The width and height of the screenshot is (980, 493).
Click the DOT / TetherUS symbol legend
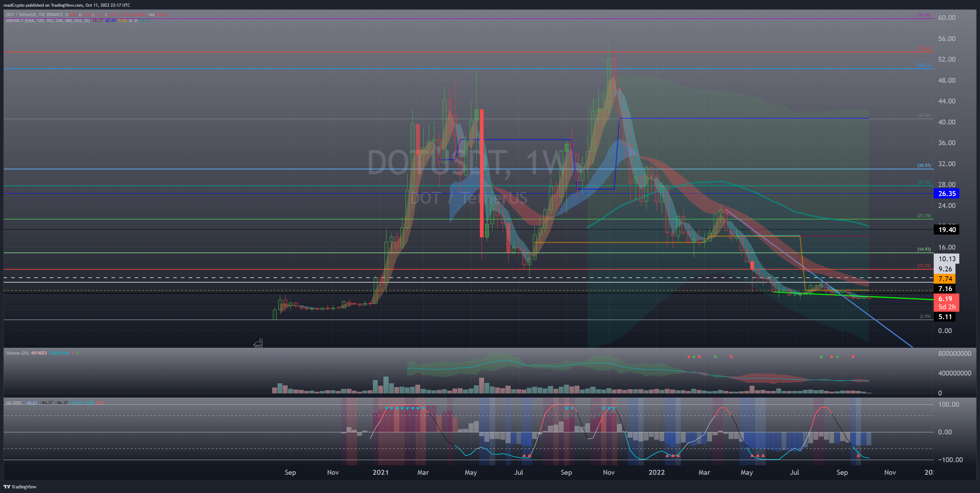tap(34, 15)
